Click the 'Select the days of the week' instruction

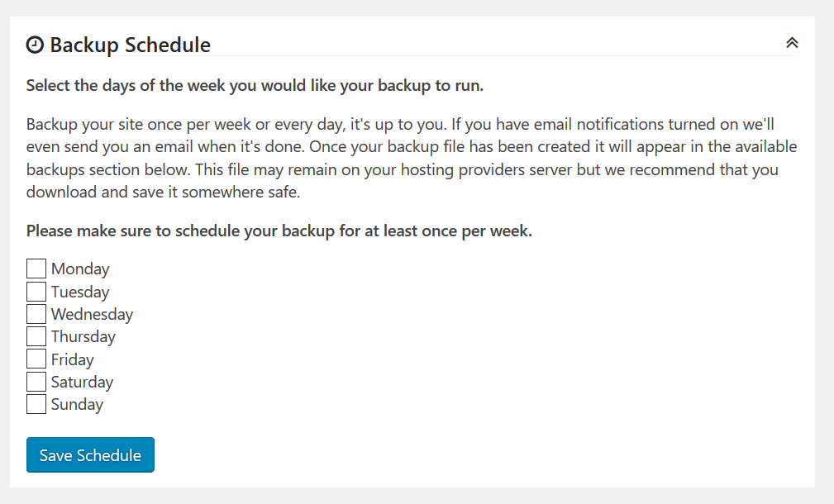[255, 85]
